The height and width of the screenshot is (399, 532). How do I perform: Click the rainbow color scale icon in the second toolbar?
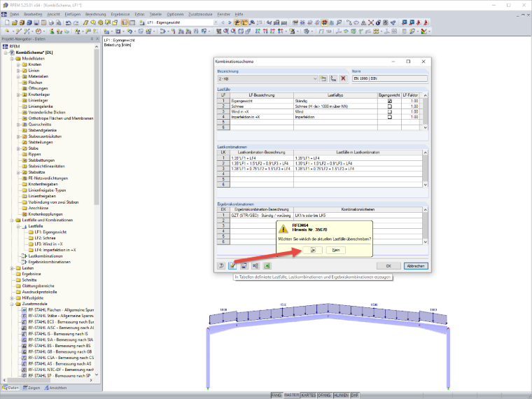coord(423,31)
